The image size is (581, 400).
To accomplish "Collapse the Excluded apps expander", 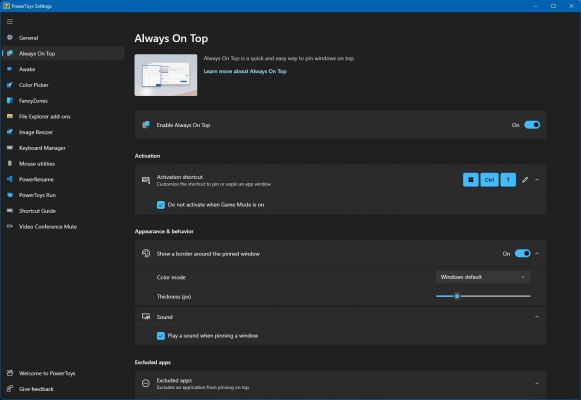I will [537, 384].
